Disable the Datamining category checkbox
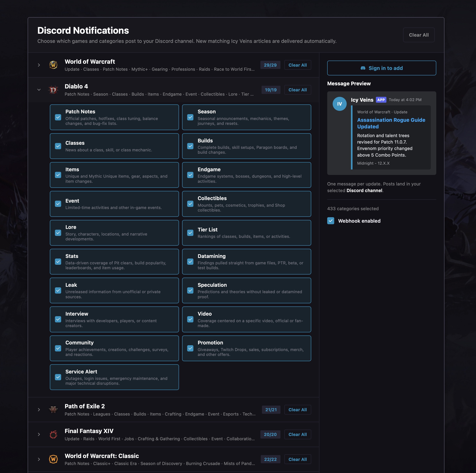 (190, 261)
